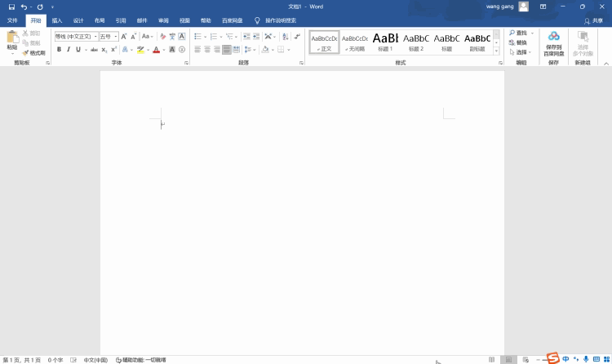The width and height of the screenshot is (612, 364).
Task: Expand the Select (选择) dropdown in editing group
Action: tap(521, 52)
